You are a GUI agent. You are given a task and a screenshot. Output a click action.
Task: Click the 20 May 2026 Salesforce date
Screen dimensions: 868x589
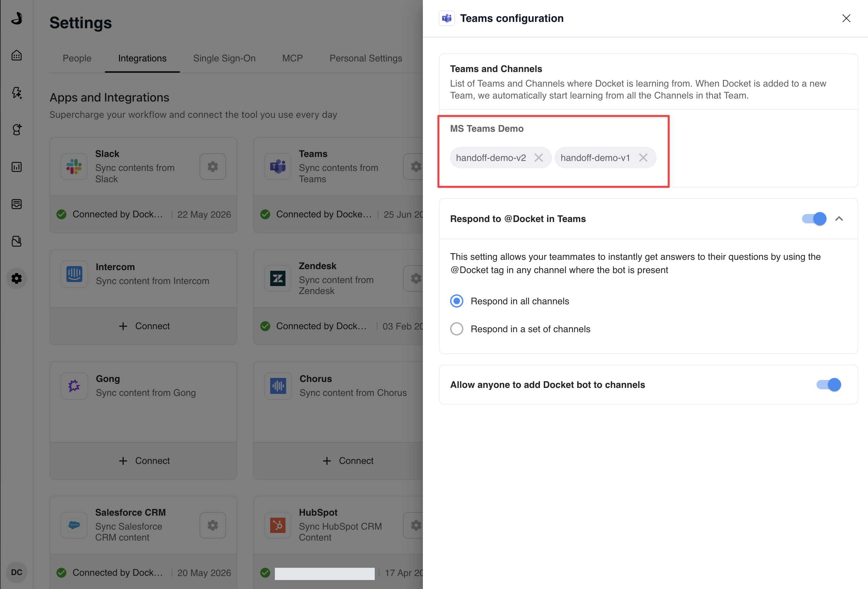[204, 572]
